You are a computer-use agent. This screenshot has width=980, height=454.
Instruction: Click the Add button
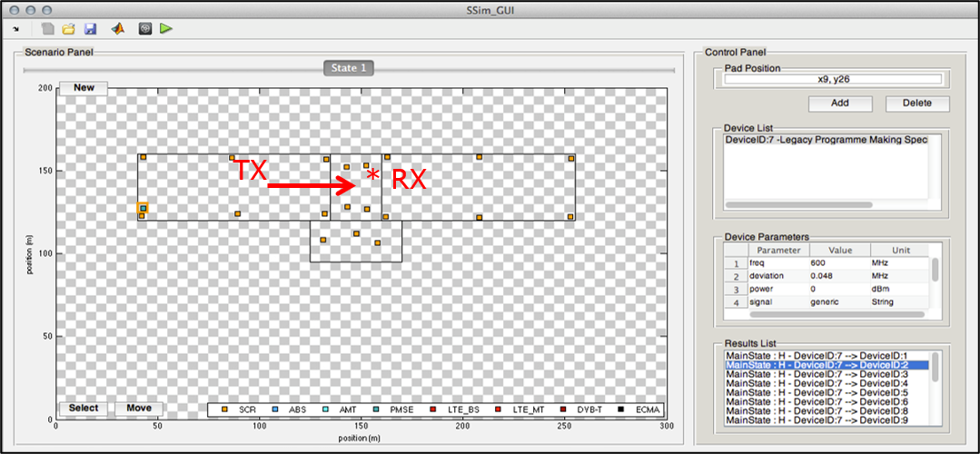point(840,103)
